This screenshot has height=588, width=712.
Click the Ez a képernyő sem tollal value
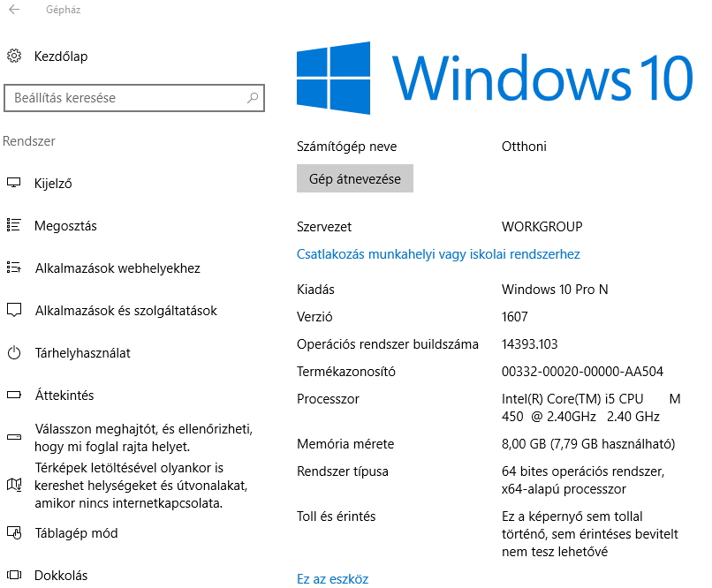[x=590, y=534]
